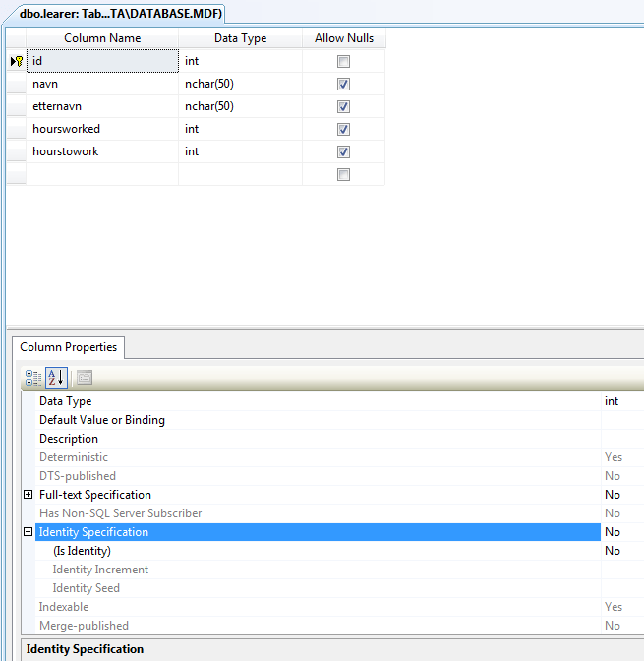Click nchar(50) data type for etternavn
The image size is (644, 661).
240,106
